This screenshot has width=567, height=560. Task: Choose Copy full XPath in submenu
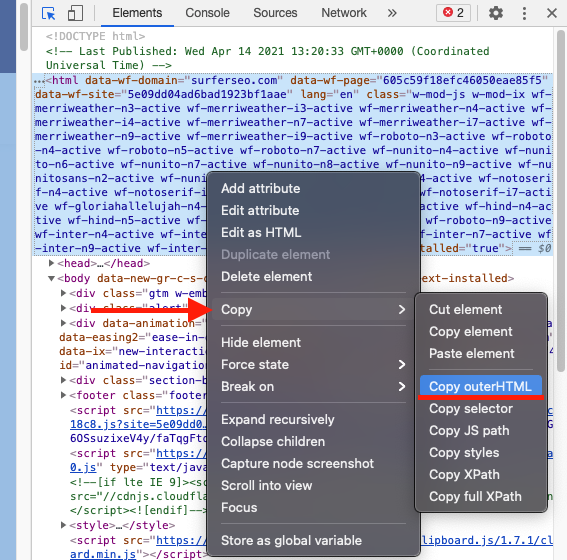pos(481,497)
